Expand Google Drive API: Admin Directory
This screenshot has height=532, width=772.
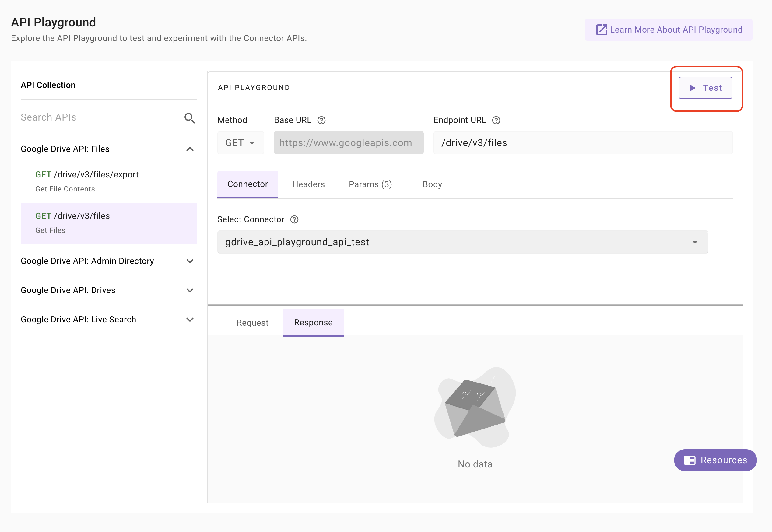[x=190, y=261]
